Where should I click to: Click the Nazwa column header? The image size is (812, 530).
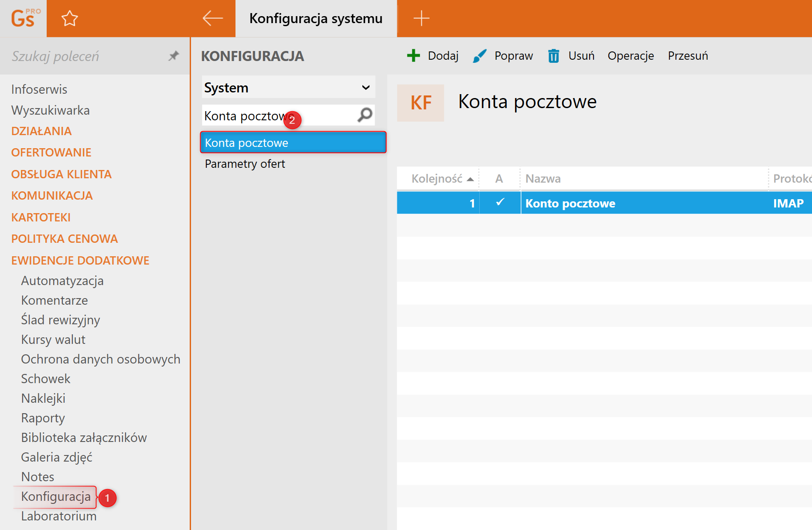[644, 179]
